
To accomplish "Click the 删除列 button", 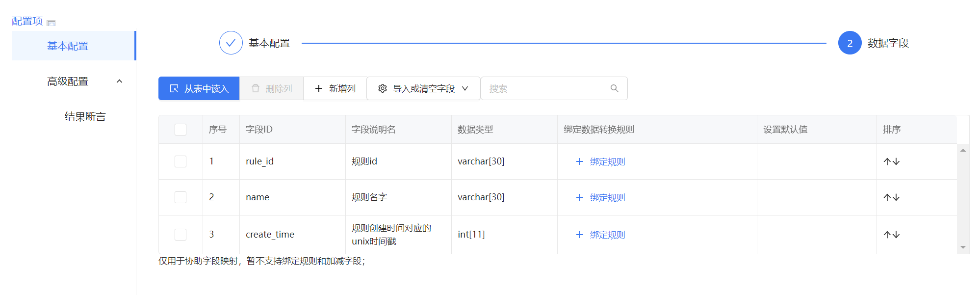I will pos(271,88).
